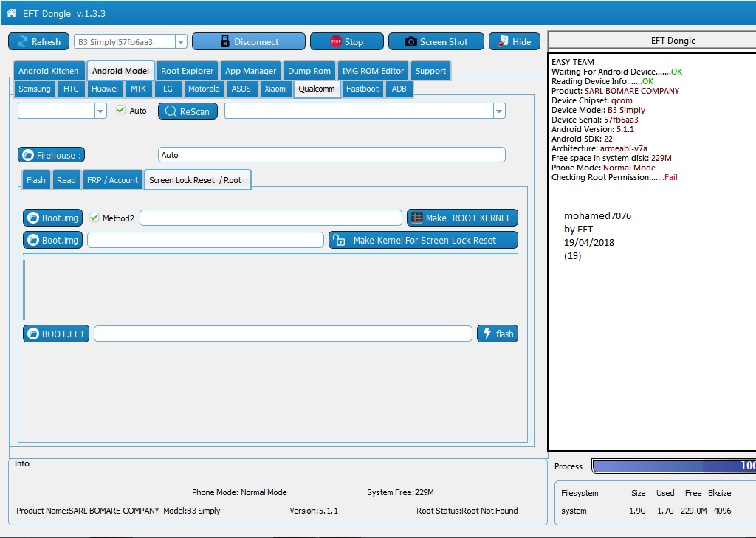756x538 pixels.
Task: Open the Root Explorer tab
Action: 187,71
